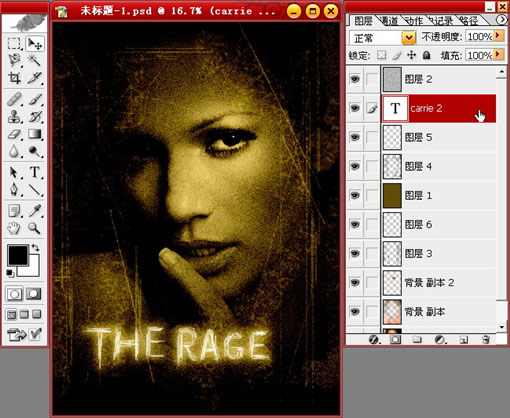510x418 pixels.
Task: Choose the Zoom magnifier tool
Action: [35, 228]
